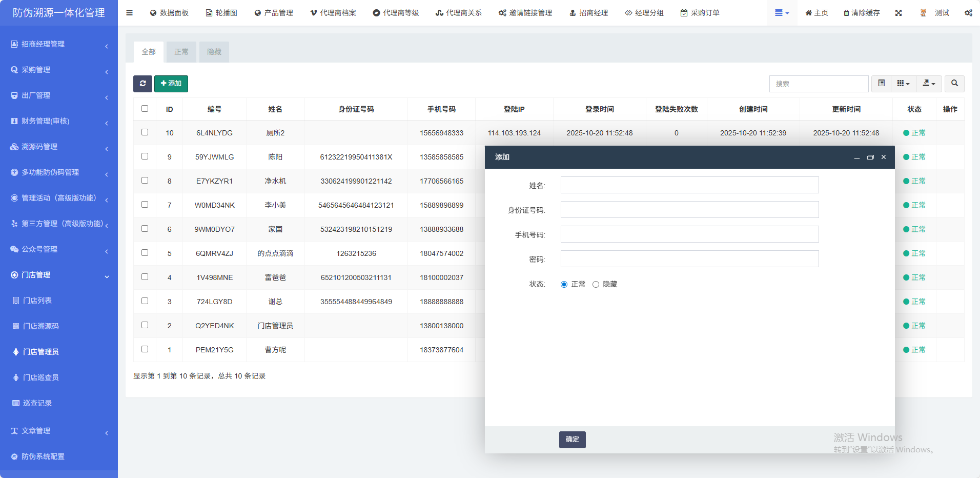Screen dimensions: 980x478
Task: Tick the checkbox for row 陈阳
Action: [145, 156]
